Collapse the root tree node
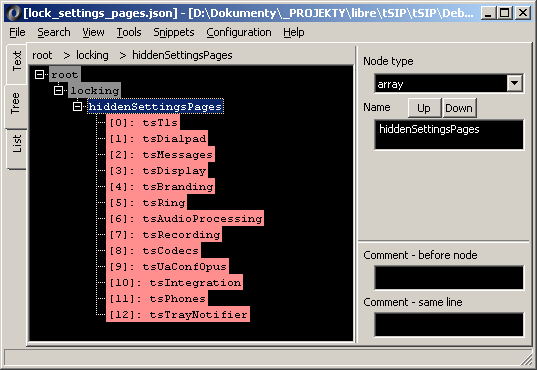This screenshot has height=370, width=537. point(39,74)
